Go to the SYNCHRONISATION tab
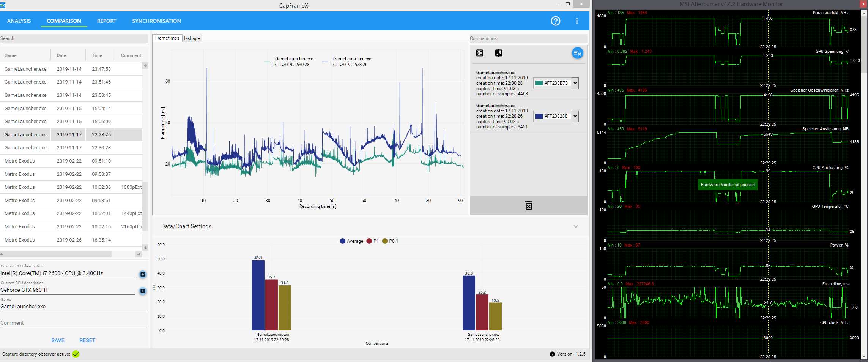Image resolution: width=868 pixels, height=362 pixels. (x=156, y=21)
